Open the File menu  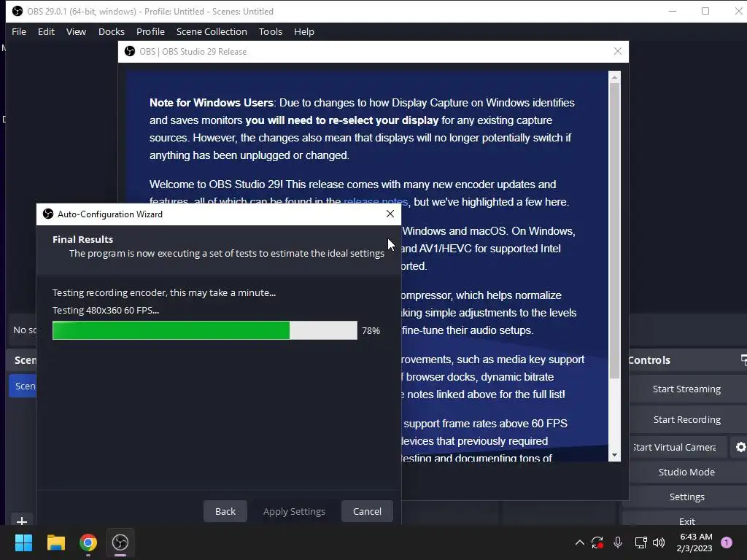[19, 31]
